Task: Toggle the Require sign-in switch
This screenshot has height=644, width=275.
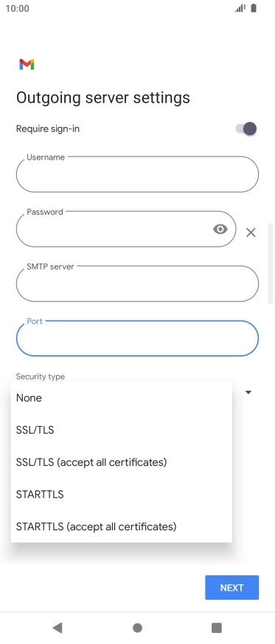Action: tap(246, 129)
